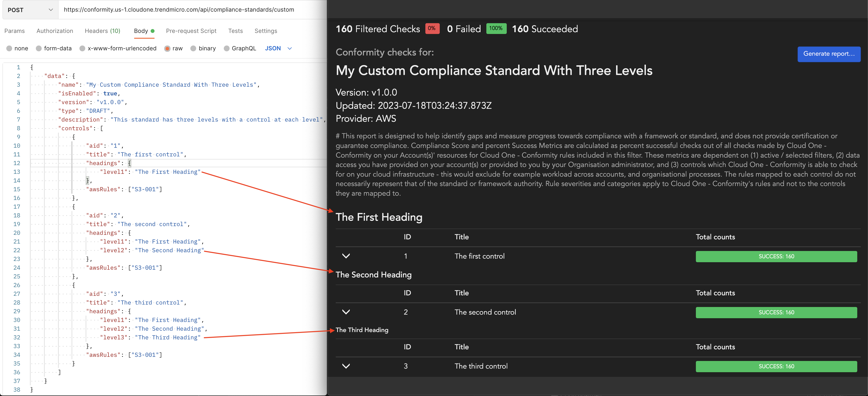
Task: Go to the Tests tab
Action: coord(235,31)
